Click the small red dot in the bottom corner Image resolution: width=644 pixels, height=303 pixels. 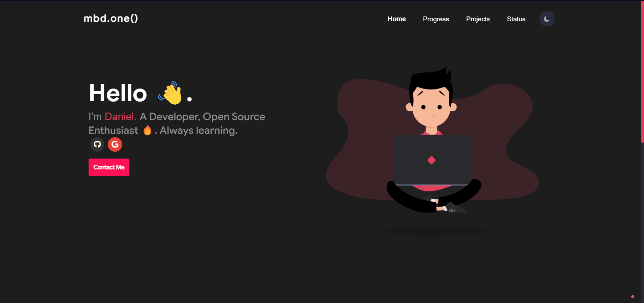(632, 296)
